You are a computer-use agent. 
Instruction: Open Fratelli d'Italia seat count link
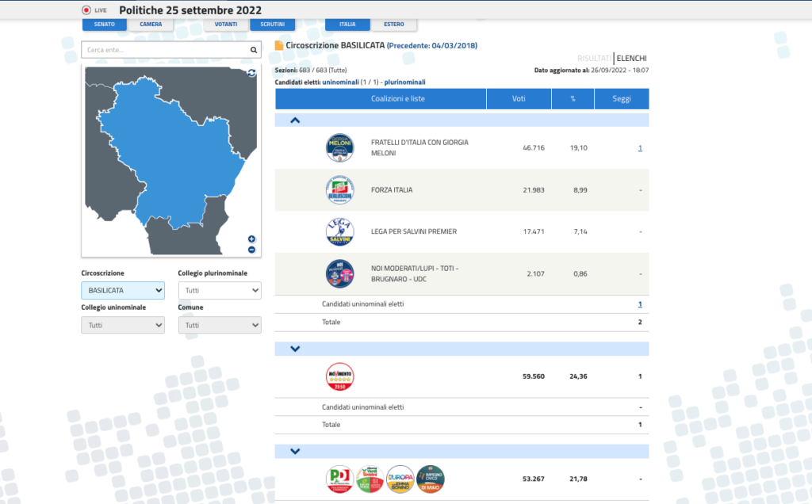640,148
